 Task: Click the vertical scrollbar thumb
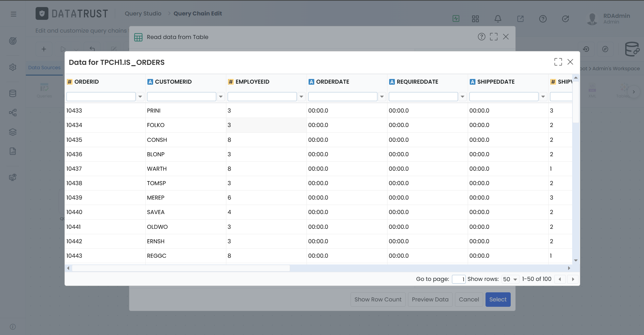[x=576, y=102]
